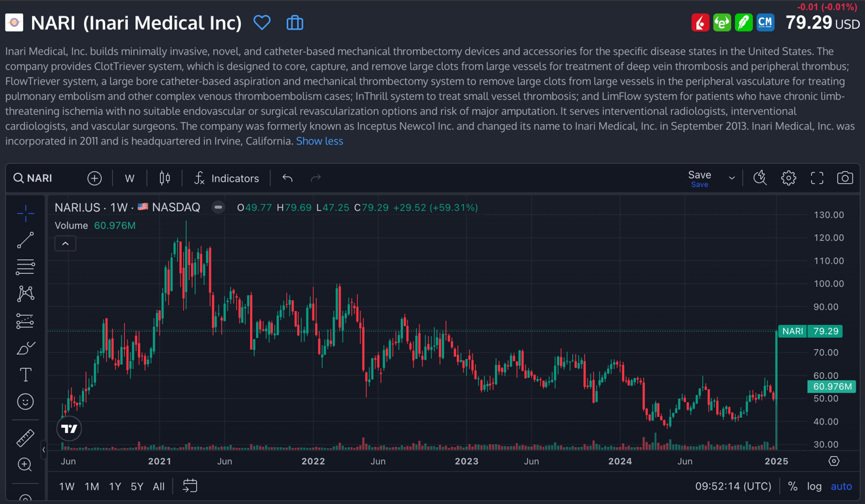Redo the last chart action

[316, 178]
